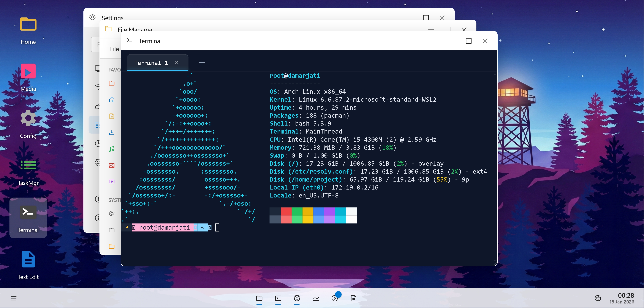Click the globe network tray icon

(598, 298)
